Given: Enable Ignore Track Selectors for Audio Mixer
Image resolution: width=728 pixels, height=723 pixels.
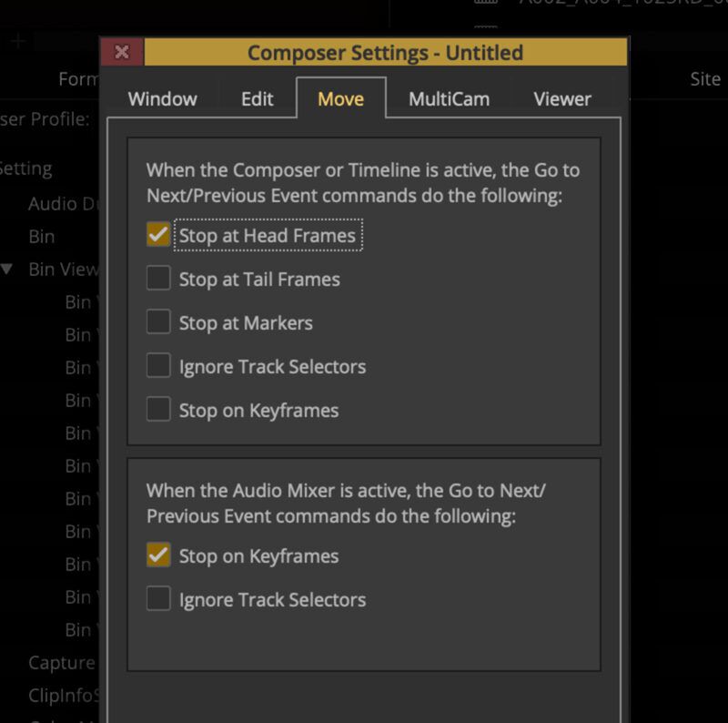Looking at the screenshot, I should [x=157, y=600].
